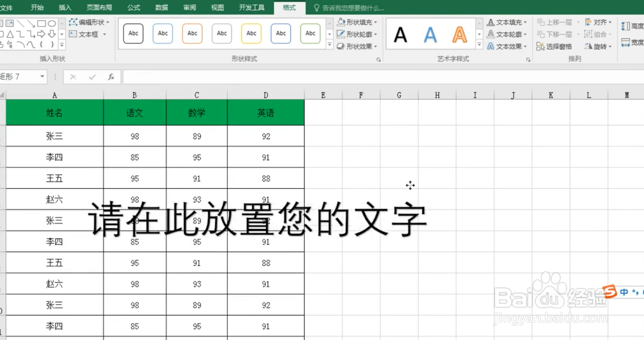Open 编辑形状 edit shape menu

pos(90,22)
